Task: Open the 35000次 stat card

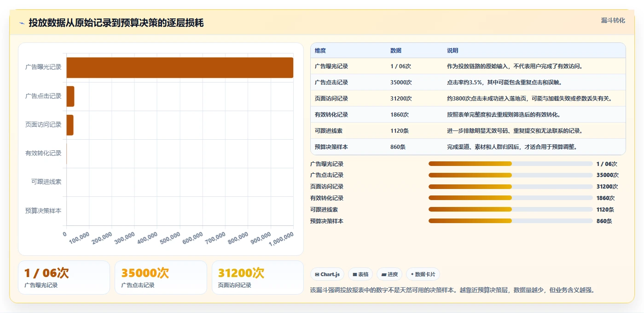Action: [x=161, y=278]
